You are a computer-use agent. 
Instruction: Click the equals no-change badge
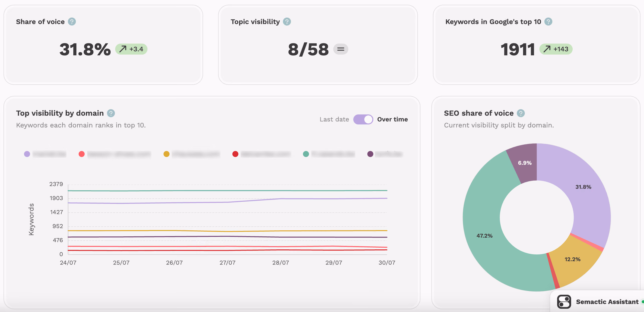tap(341, 49)
